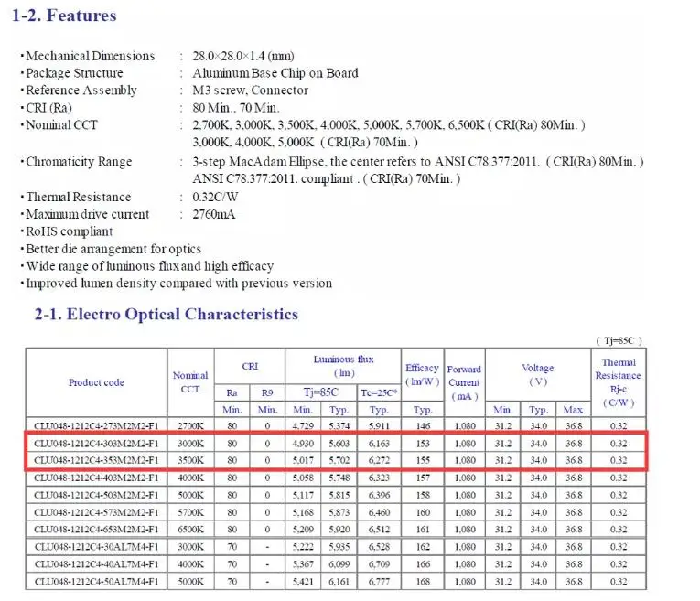Click the 'Nominal CCT' column header

[x=190, y=382]
